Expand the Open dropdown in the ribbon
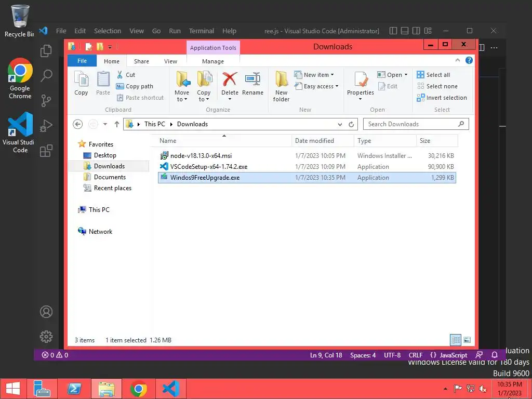This screenshot has height=399, width=532. [406, 75]
